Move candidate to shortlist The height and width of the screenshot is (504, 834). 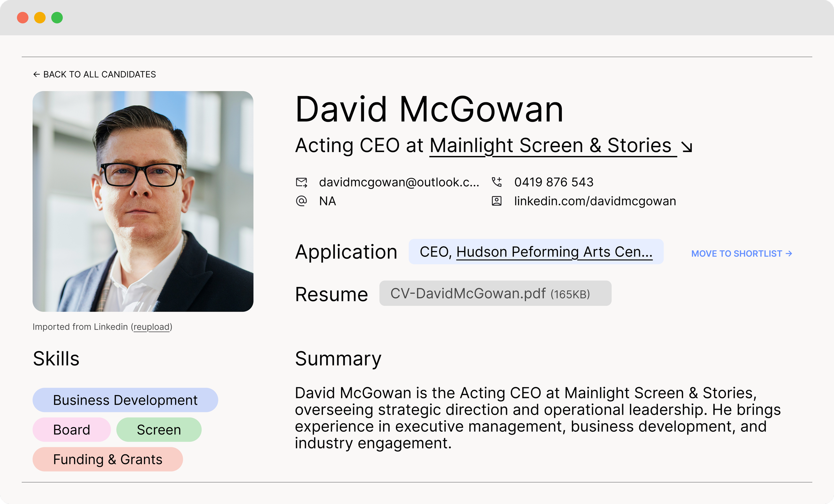click(742, 253)
